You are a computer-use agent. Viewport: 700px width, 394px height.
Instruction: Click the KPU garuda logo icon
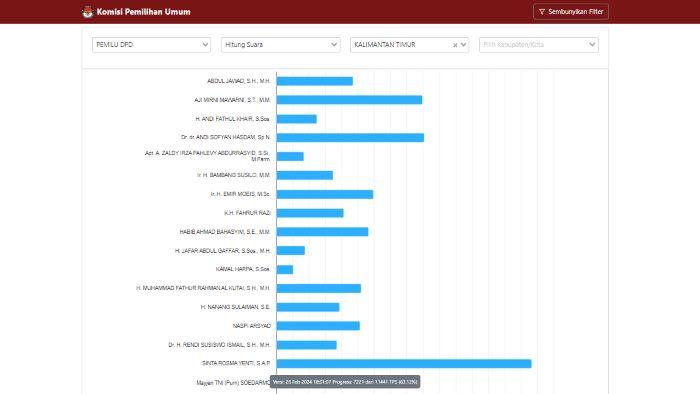click(x=88, y=12)
